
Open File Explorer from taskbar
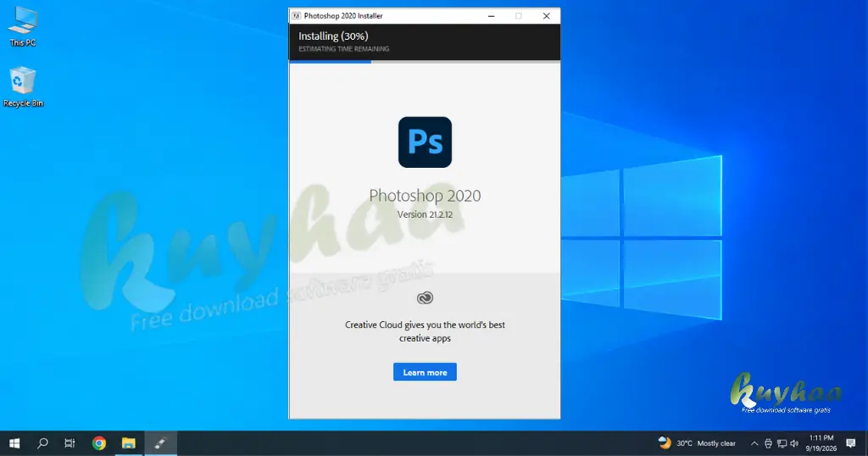(x=129, y=443)
